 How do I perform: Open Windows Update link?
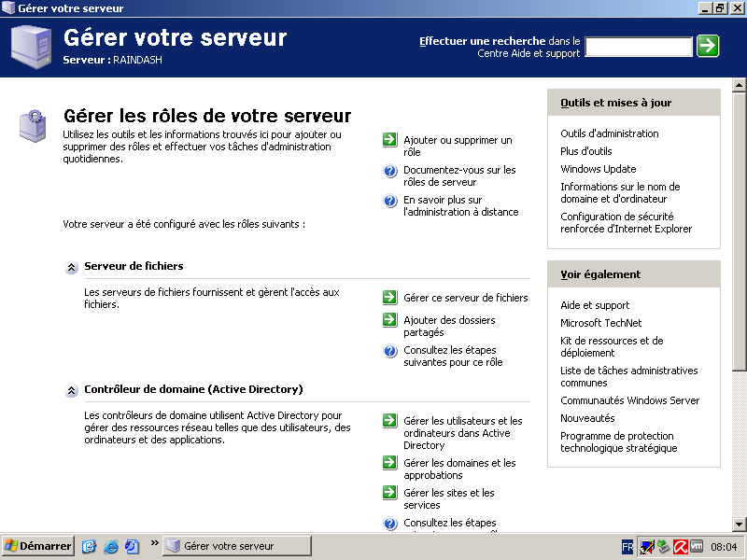(x=598, y=169)
